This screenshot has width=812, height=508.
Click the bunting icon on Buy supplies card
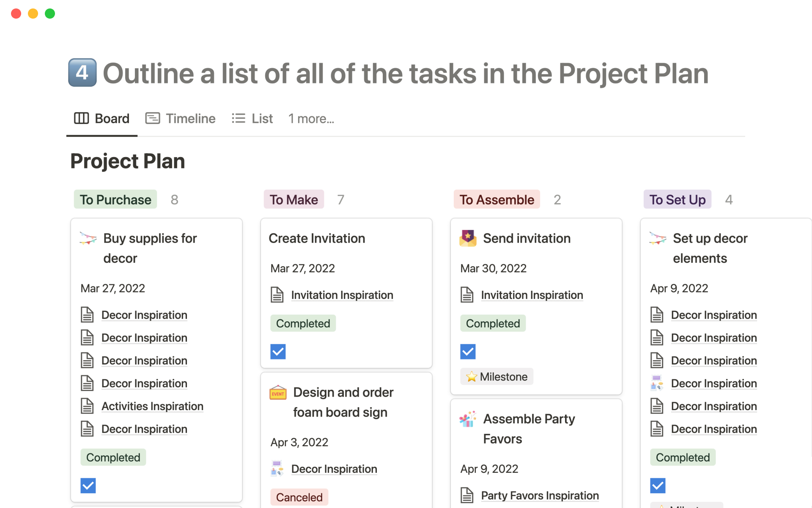88,238
